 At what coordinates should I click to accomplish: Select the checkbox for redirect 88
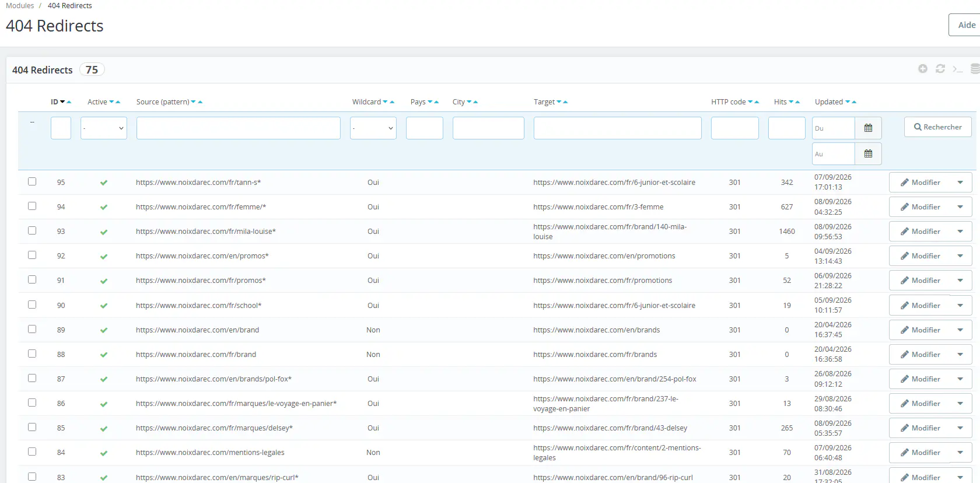pyautogui.click(x=32, y=353)
